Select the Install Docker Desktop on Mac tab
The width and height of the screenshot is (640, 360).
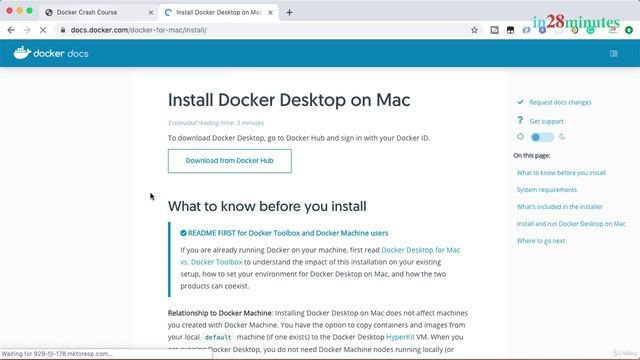click(x=218, y=12)
